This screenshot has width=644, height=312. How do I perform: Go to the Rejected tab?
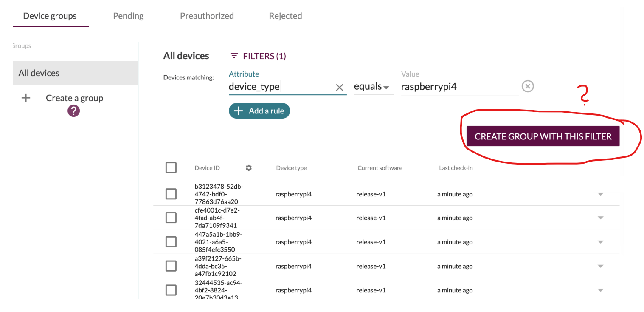click(285, 16)
